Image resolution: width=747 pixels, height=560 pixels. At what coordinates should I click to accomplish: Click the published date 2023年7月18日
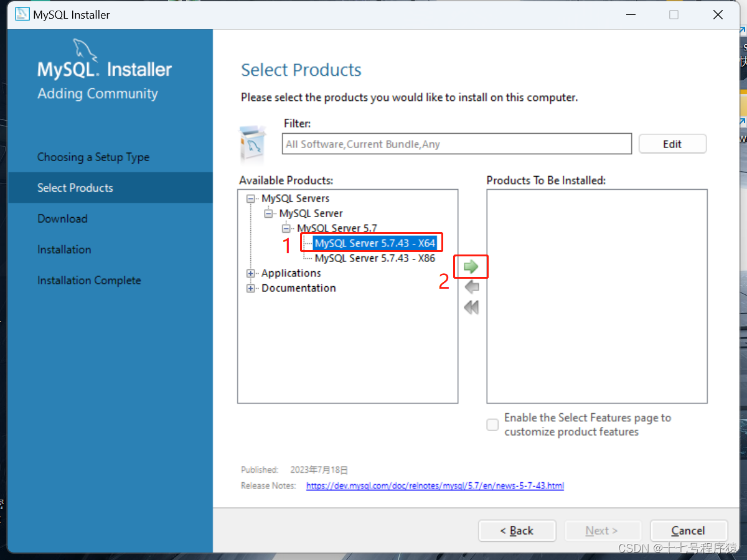319,470
